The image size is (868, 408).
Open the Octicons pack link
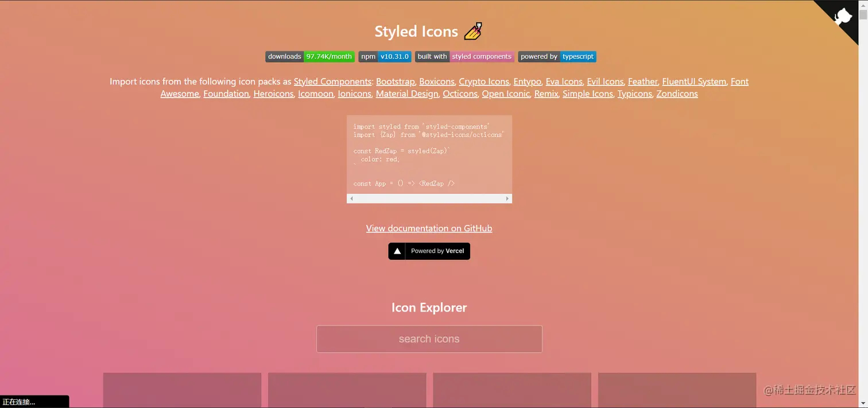tap(460, 94)
